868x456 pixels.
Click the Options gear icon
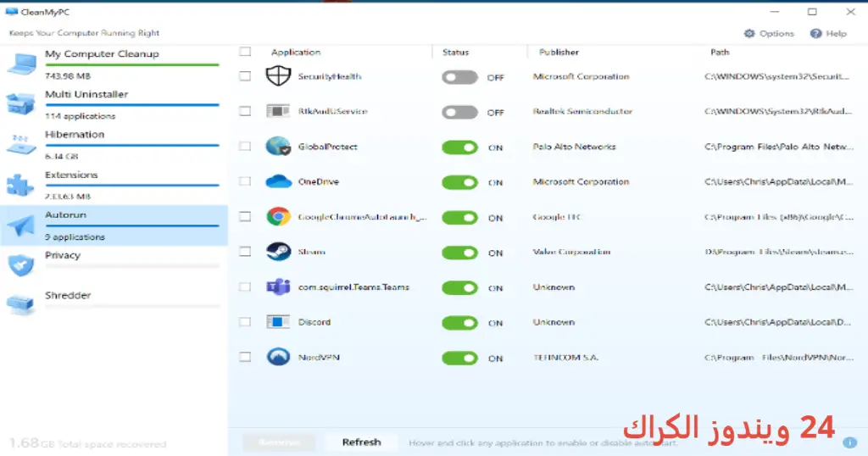[x=749, y=33]
